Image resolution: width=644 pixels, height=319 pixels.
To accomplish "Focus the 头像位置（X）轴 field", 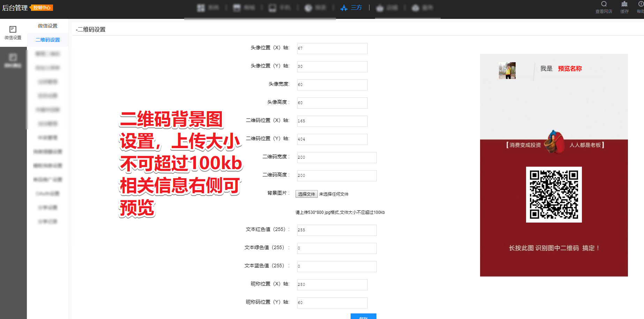I will click(x=332, y=49).
